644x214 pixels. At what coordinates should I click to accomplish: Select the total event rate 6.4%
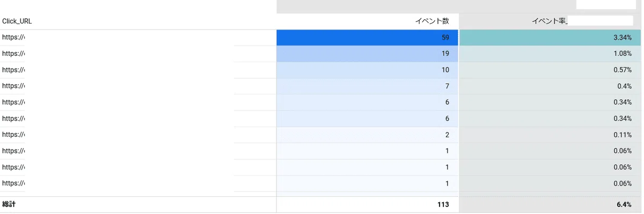(624, 204)
